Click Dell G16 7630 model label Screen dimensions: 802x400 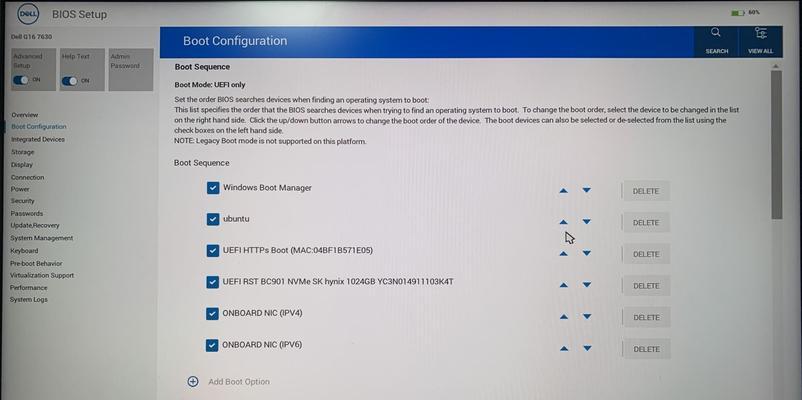[x=31, y=37]
